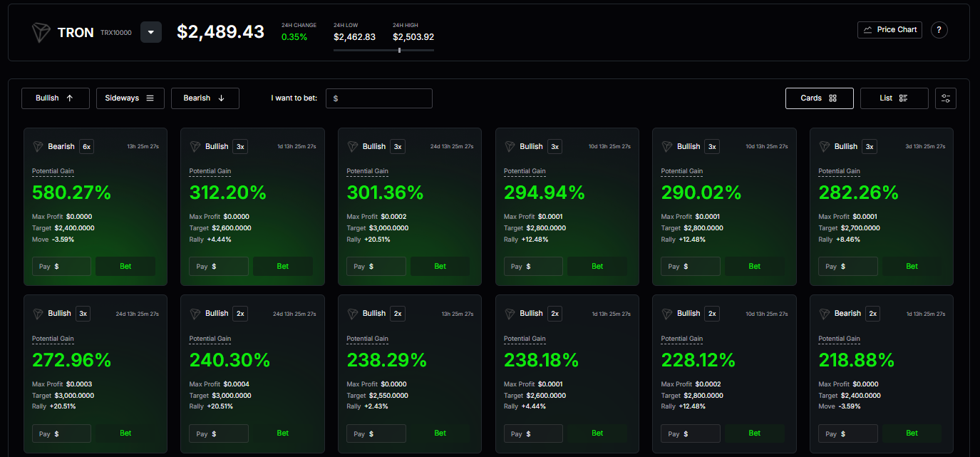Click the Pay field on the 290.02% card
The height and width of the screenshot is (457, 980).
[x=691, y=266]
